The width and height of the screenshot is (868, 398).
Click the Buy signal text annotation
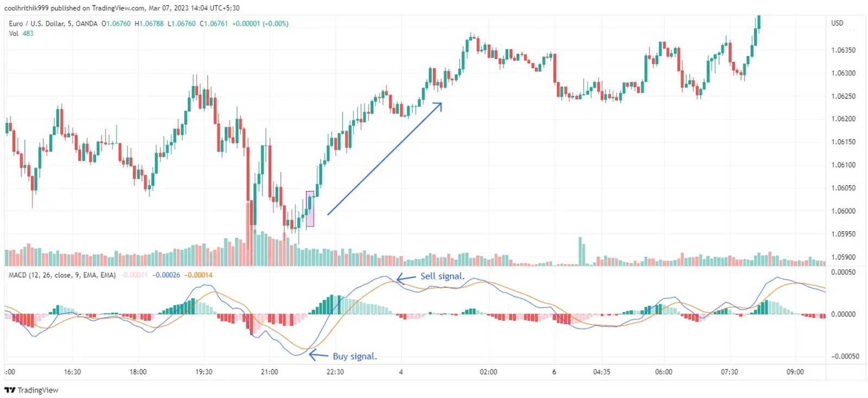coord(355,357)
